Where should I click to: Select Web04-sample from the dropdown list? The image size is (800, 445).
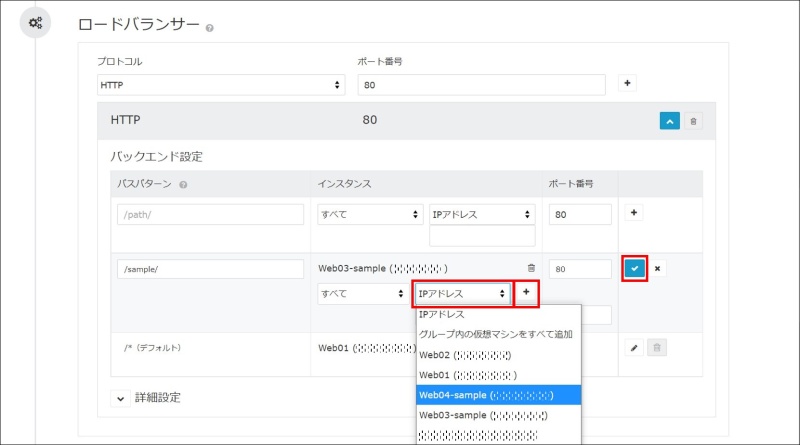[485, 395]
